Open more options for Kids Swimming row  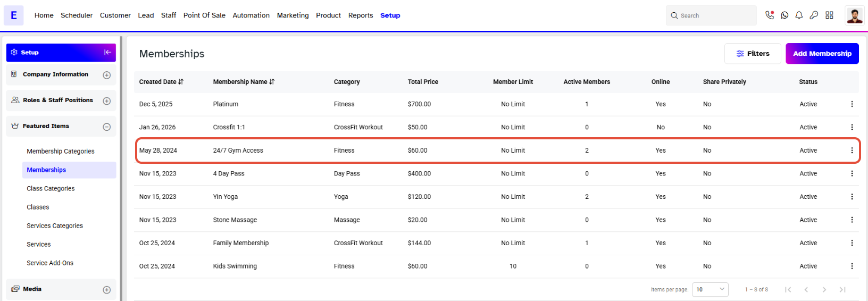pyautogui.click(x=852, y=266)
